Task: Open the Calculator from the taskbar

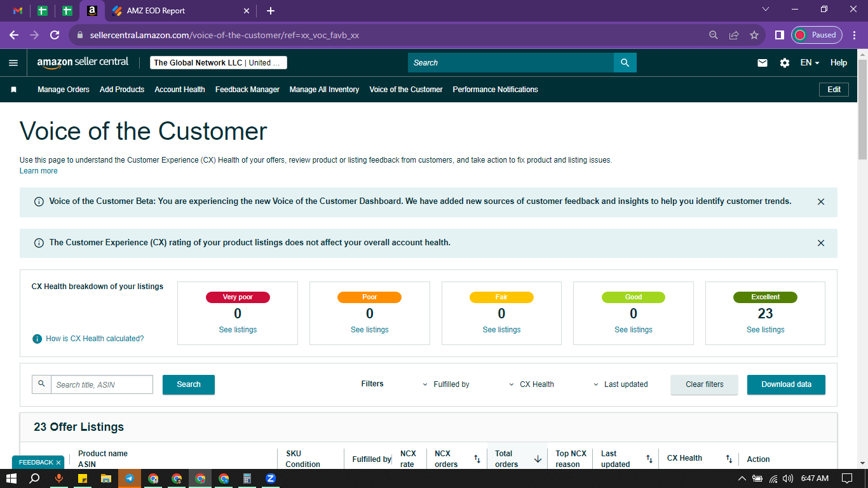Action: (x=247, y=478)
